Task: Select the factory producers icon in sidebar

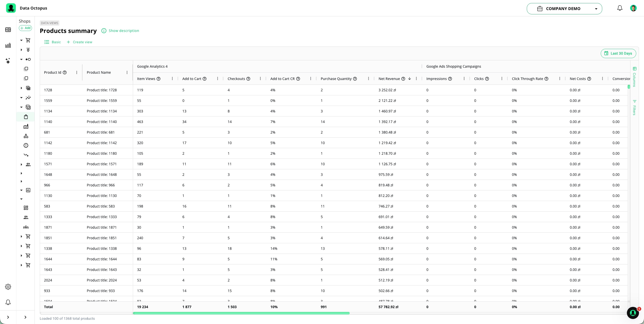Action: (26, 127)
